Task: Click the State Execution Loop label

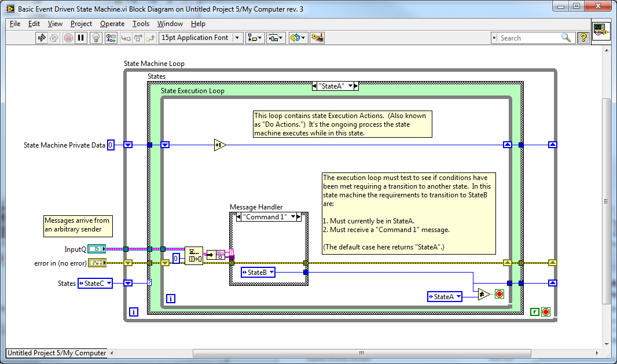Action: (192, 91)
